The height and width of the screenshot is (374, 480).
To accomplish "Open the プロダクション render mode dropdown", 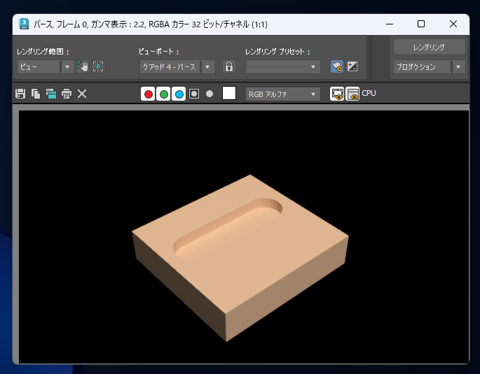I will pyautogui.click(x=429, y=67).
